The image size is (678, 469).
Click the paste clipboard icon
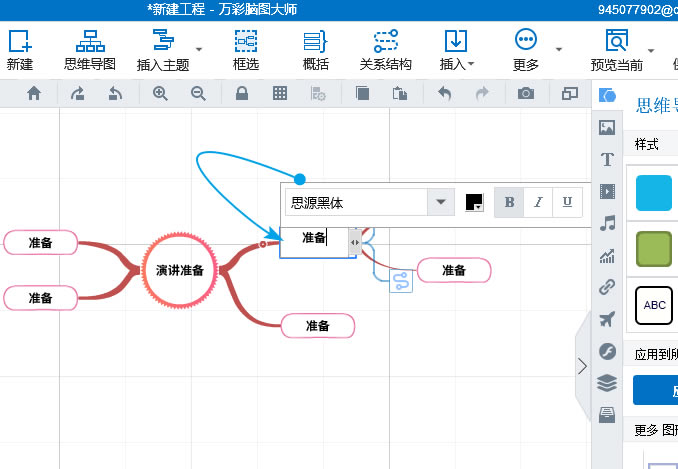[400, 93]
